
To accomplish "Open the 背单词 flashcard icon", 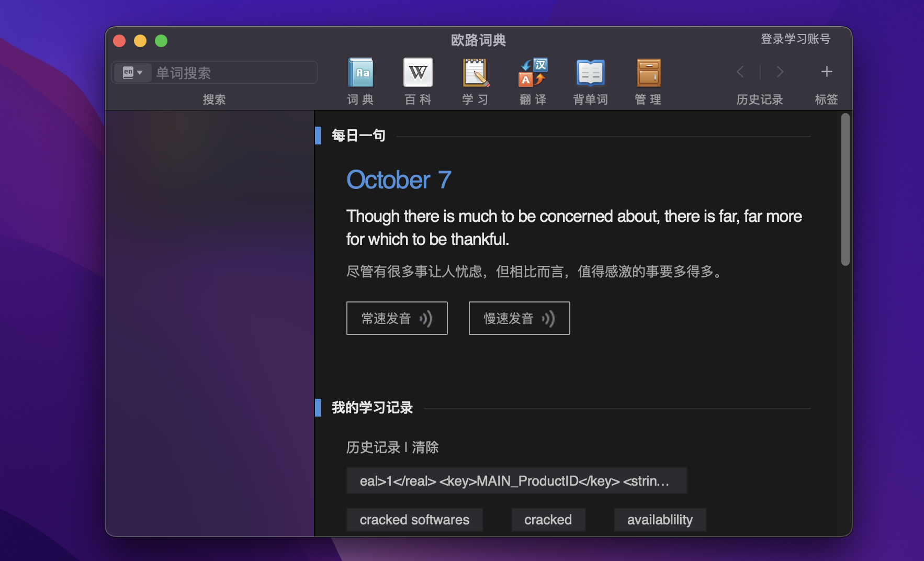I will pos(590,73).
